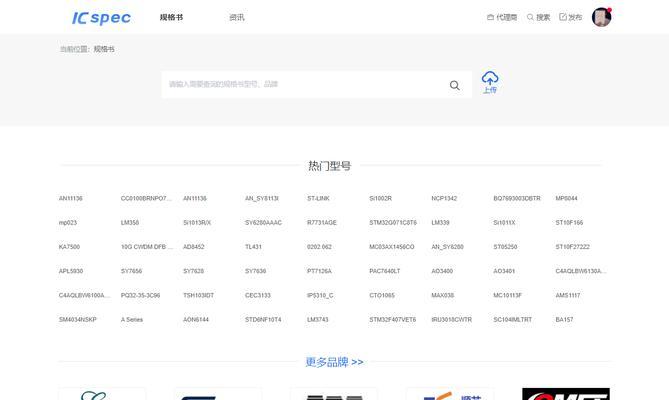Open the BQ7693003DBTR model link

click(x=517, y=198)
